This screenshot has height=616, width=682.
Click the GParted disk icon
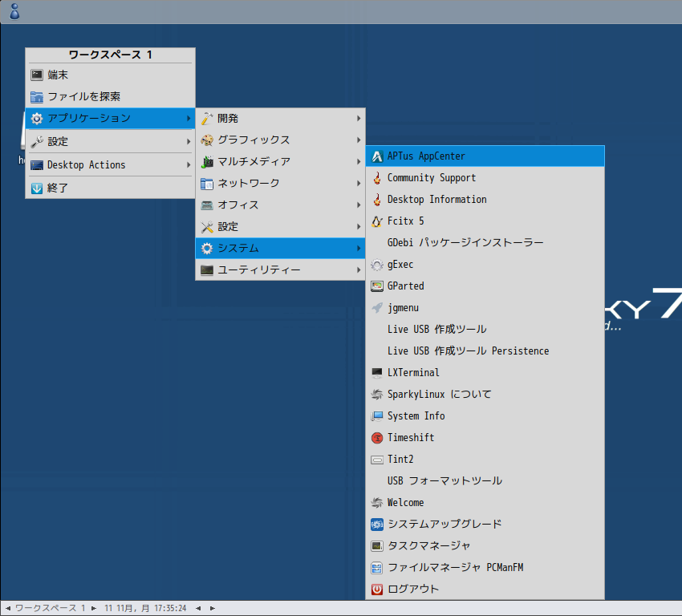[x=377, y=286]
